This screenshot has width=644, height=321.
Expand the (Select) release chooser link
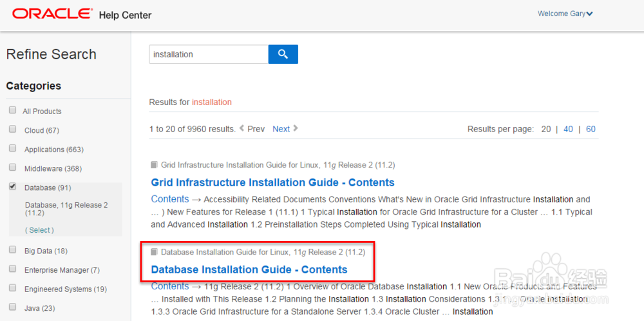click(39, 230)
